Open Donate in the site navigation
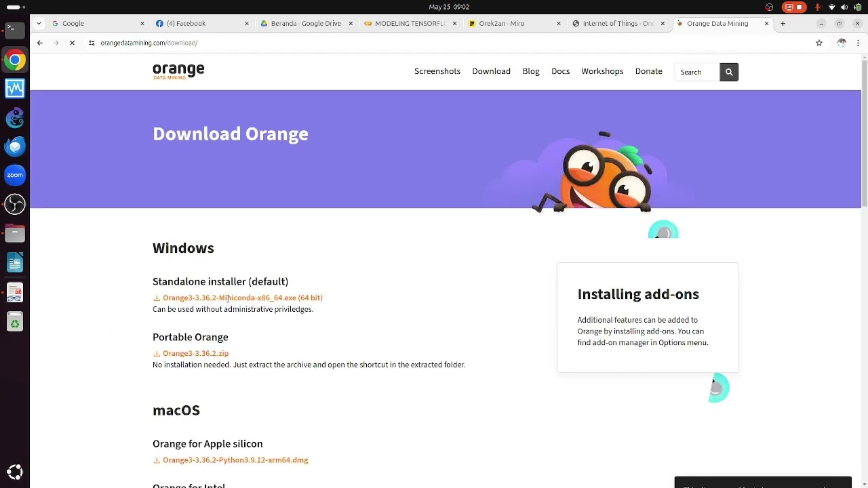The width and height of the screenshot is (868, 488). pyautogui.click(x=648, y=71)
